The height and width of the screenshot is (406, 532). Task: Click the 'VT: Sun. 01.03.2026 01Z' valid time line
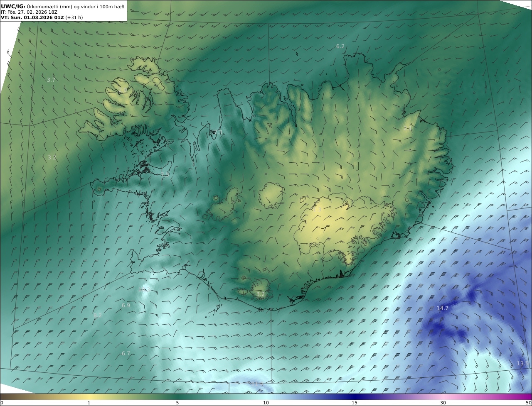pyautogui.click(x=32, y=17)
